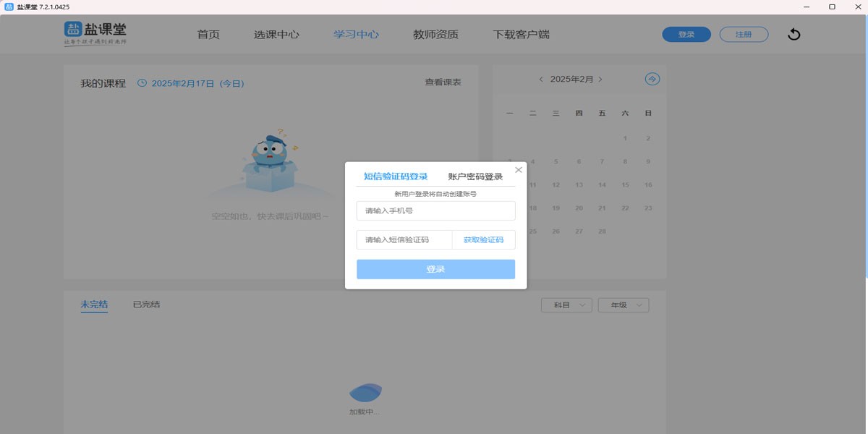
Task: Minimize the 盐课堂 window
Action: (806, 7)
